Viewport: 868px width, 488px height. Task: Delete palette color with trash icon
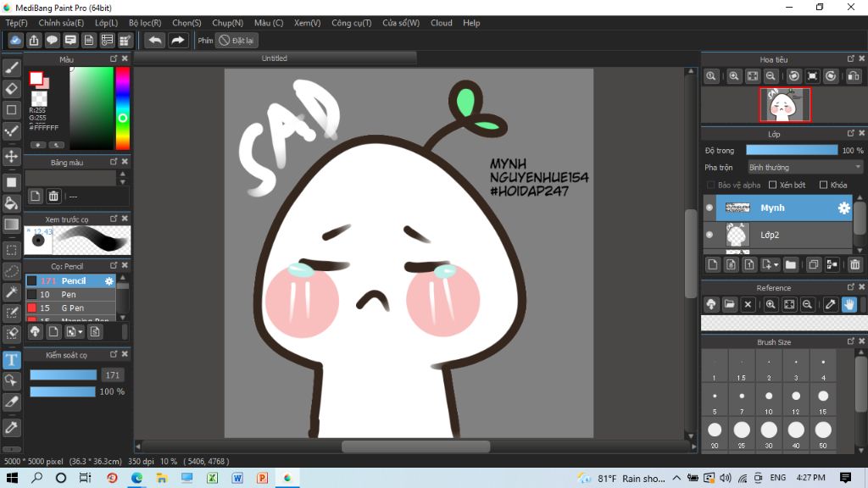click(x=53, y=196)
